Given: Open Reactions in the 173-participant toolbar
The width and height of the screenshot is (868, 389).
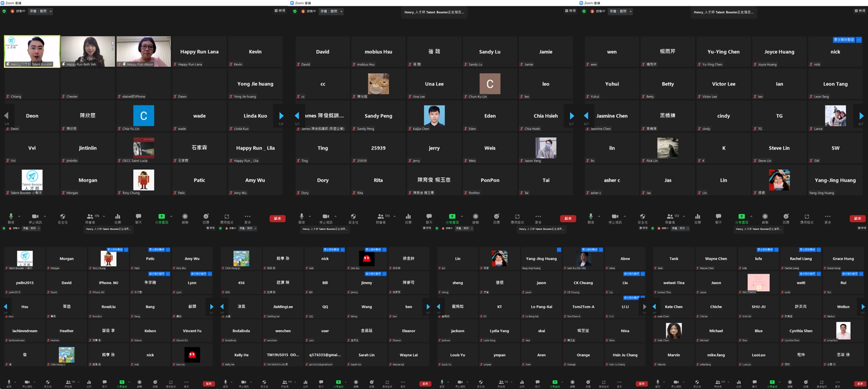Looking at the screenshot, I should pyautogui.click(x=496, y=217).
